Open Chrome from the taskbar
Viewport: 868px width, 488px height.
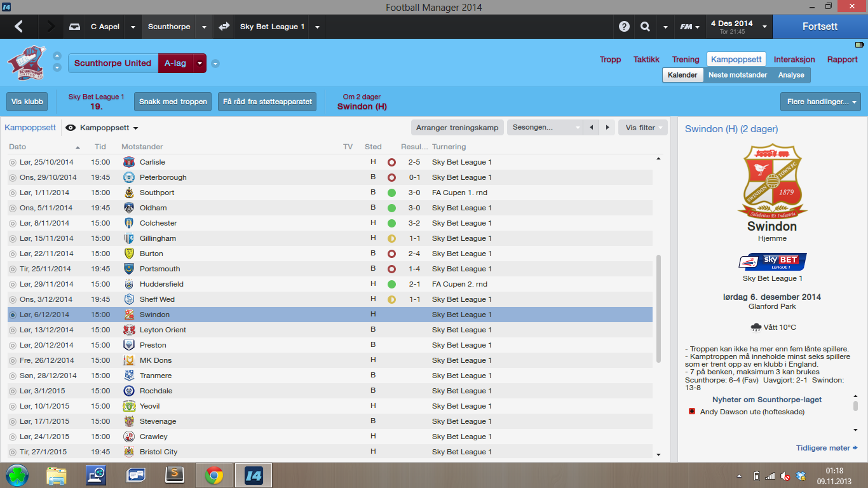point(214,475)
